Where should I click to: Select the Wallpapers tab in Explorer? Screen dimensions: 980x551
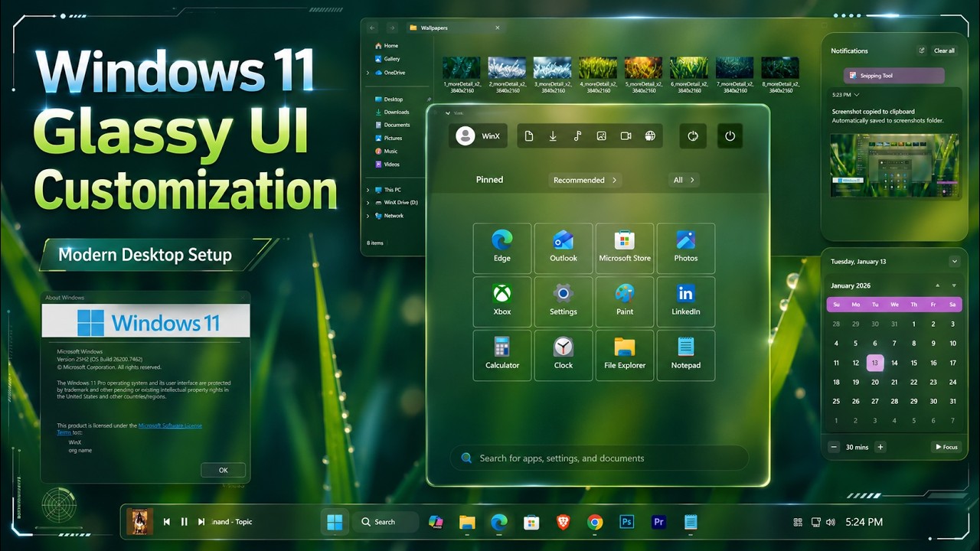click(454, 28)
